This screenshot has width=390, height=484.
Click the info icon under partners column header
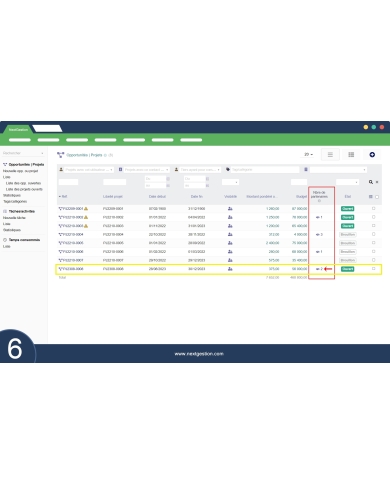pos(319,201)
